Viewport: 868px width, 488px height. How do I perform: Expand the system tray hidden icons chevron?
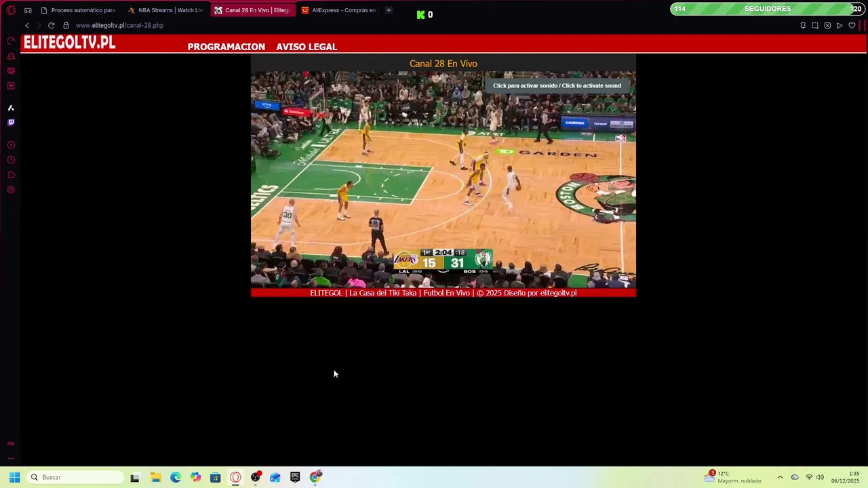pyautogui.click(x=780, y=477)
